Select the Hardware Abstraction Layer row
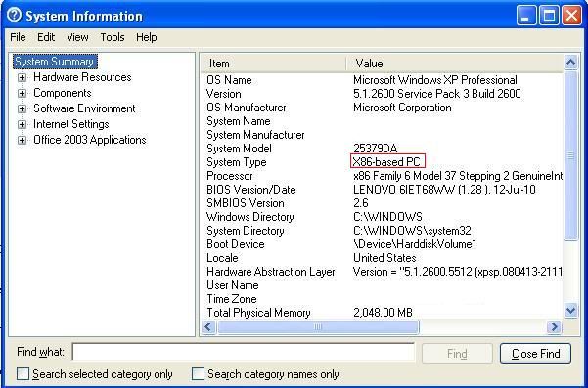Viewport: 588px width, 388px height. coord(383,272)
